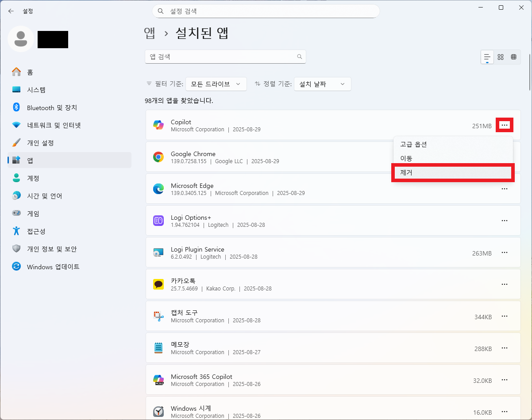Click the Google Chrome app icon
Image resolution: width=532 pixels, height=420 pixels.
coord(158,157)
